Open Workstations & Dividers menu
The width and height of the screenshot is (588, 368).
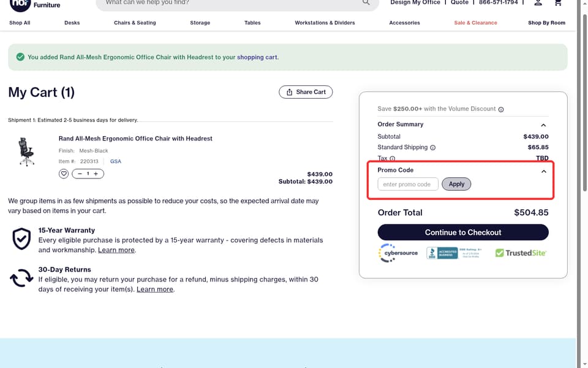pyautogui.click(x=325, y=23)
